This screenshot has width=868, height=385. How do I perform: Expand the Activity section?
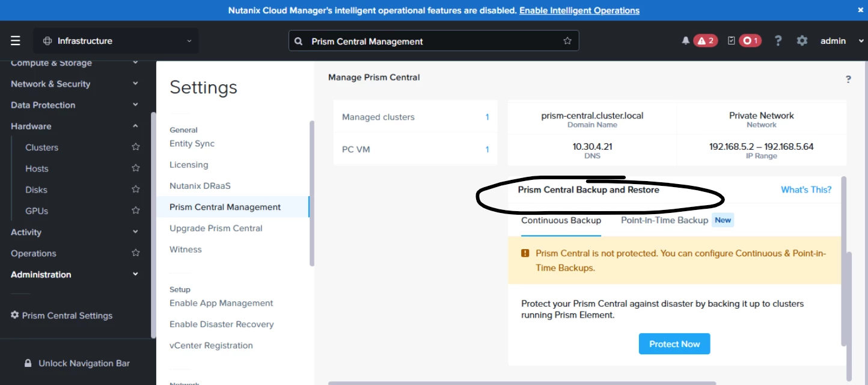click(x=135, y=232)
